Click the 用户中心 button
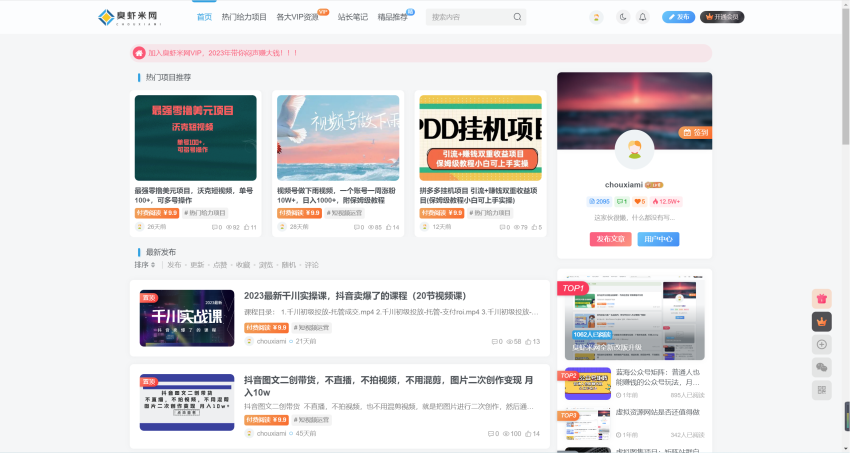The height and width of the screenshot is (453, 850). point(658,239)
